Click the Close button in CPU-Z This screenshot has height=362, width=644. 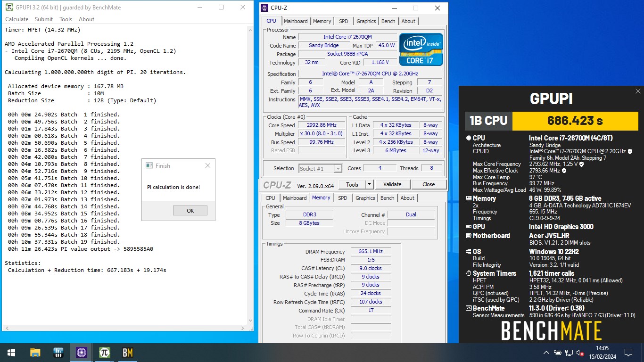tap(429, 184)
